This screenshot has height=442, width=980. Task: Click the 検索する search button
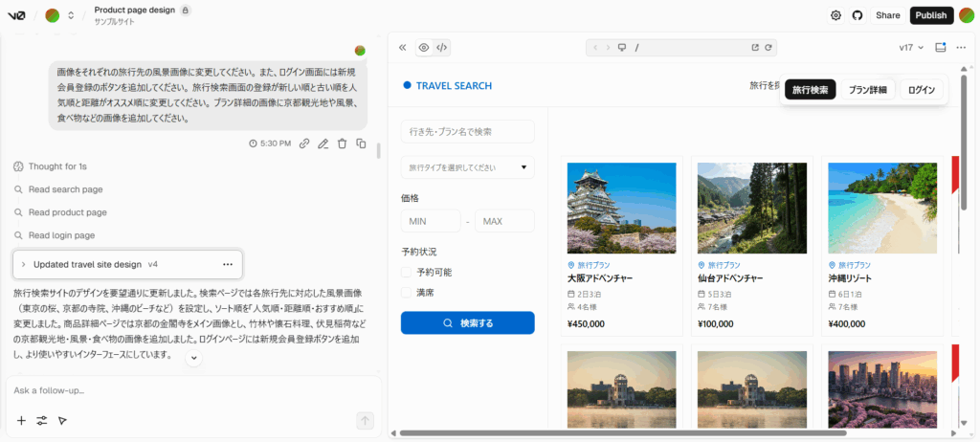coord(467,323)
